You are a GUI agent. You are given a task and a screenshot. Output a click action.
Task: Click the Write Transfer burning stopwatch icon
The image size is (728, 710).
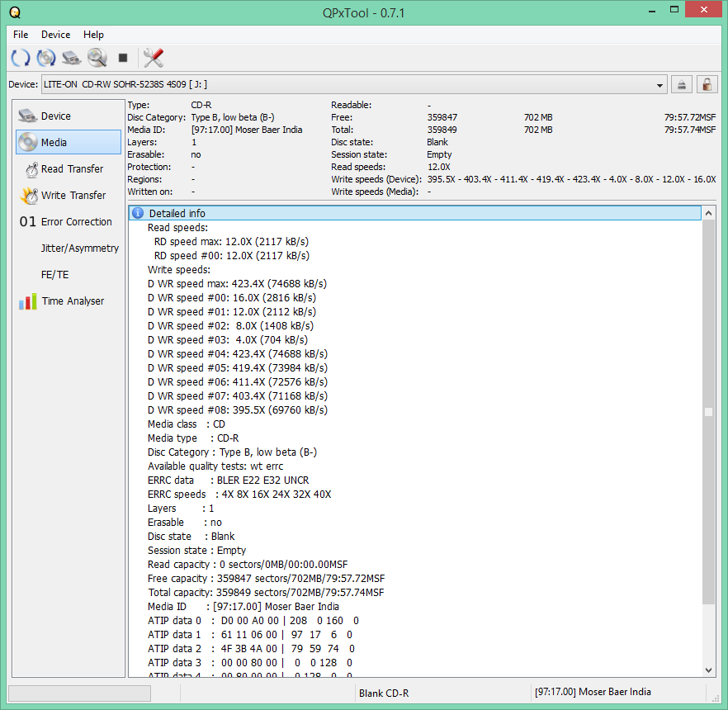29,196
